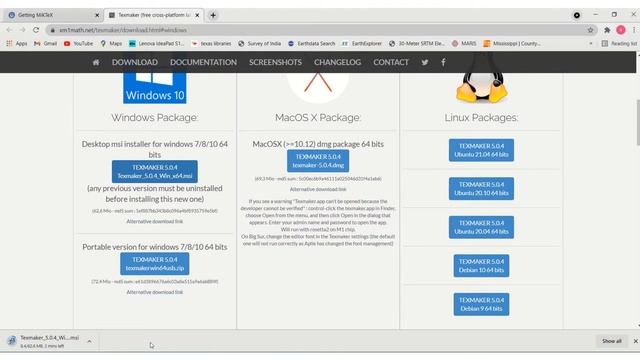Reload the current page

(36, 30)
